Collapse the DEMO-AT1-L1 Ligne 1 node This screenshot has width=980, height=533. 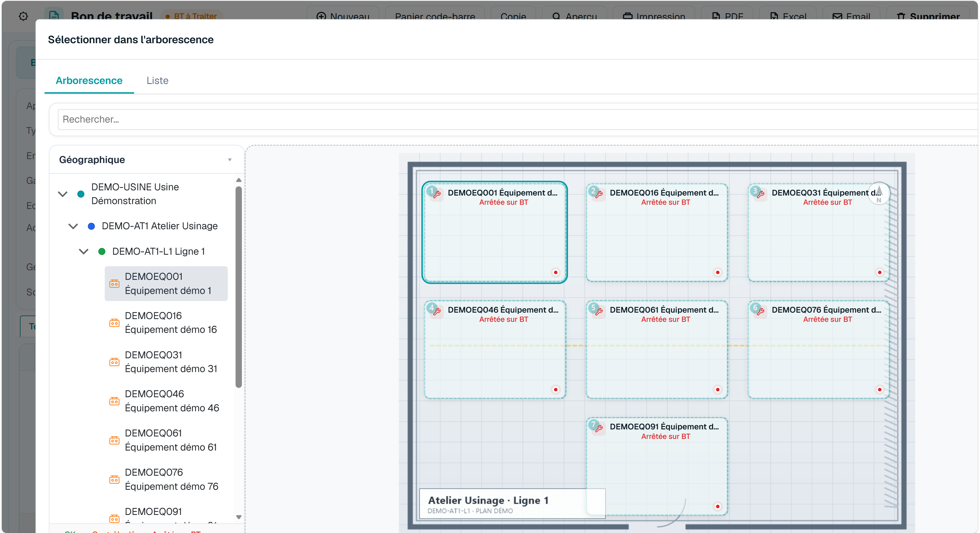(x=84, y=251)
